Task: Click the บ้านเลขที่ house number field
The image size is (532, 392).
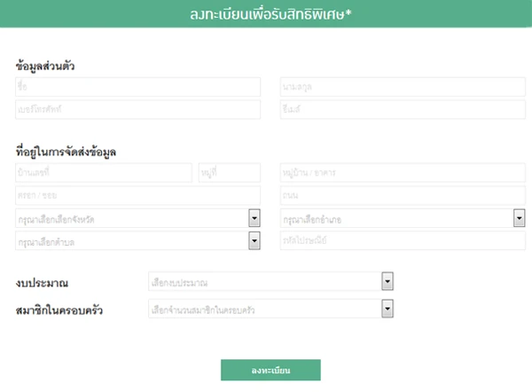Action: 104,173
